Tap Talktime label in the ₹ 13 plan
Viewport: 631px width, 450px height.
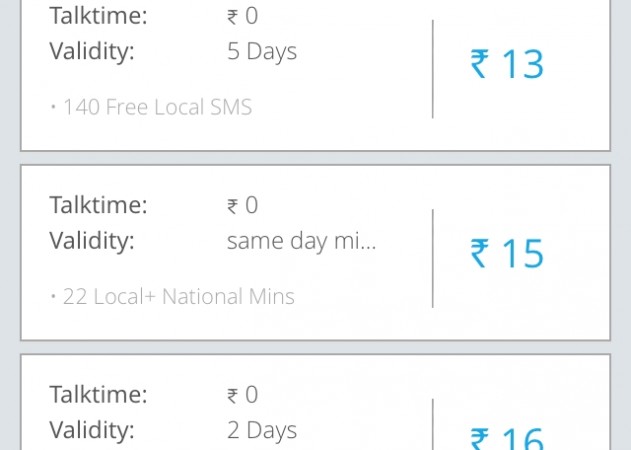[x=98, y=15]
